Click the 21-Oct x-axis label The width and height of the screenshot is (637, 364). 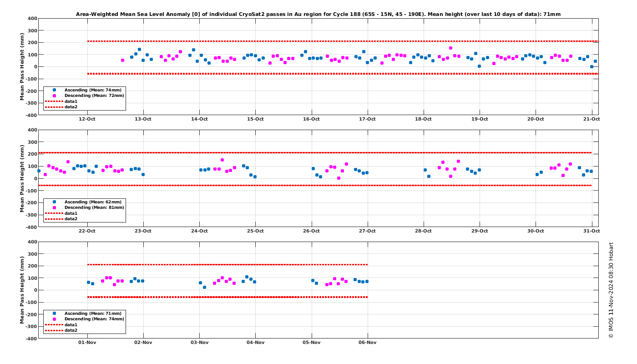tap(591, 119)
